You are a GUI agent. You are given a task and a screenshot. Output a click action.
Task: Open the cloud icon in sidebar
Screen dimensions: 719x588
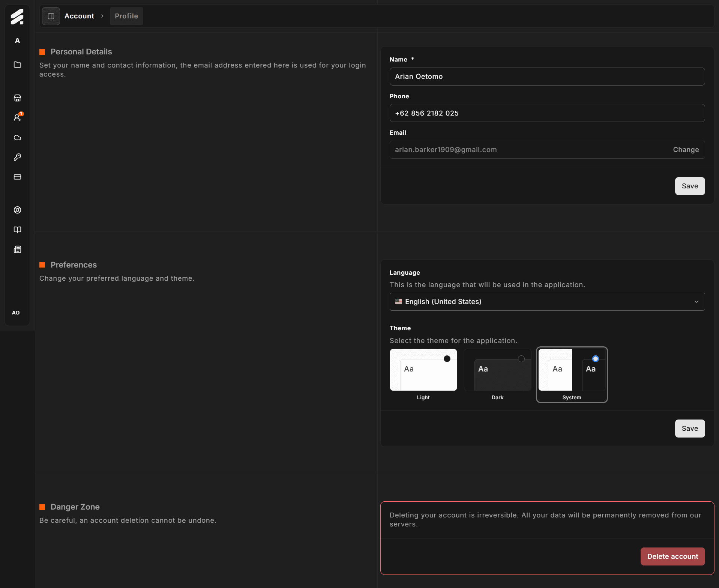(x=17, y=137)
